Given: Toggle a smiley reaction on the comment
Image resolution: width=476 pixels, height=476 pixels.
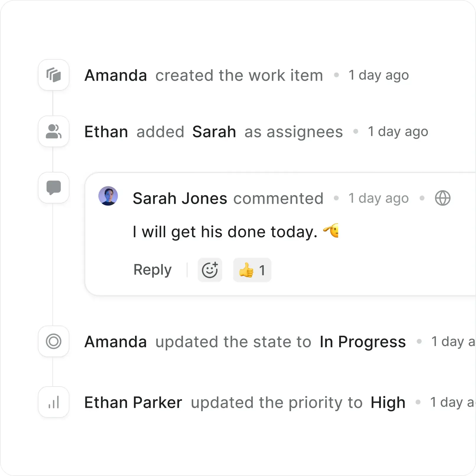Looking at the screenshot, I should coord(210,270).
